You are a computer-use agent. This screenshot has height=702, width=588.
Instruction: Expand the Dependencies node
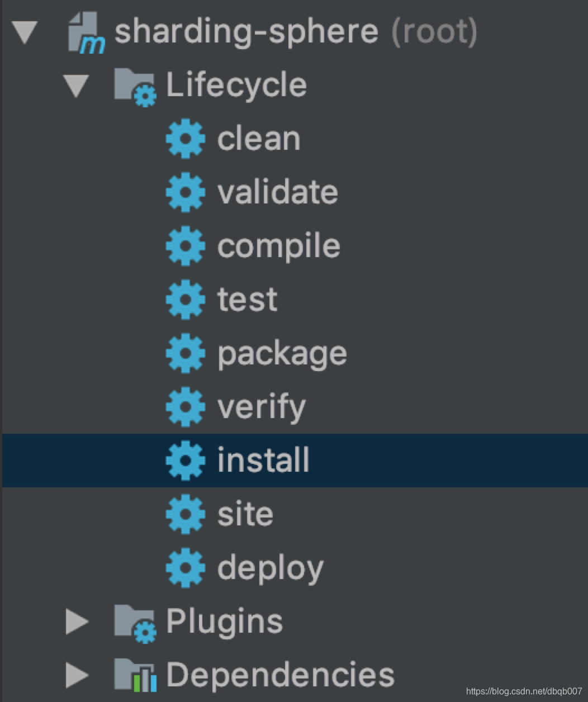(77, 675)
